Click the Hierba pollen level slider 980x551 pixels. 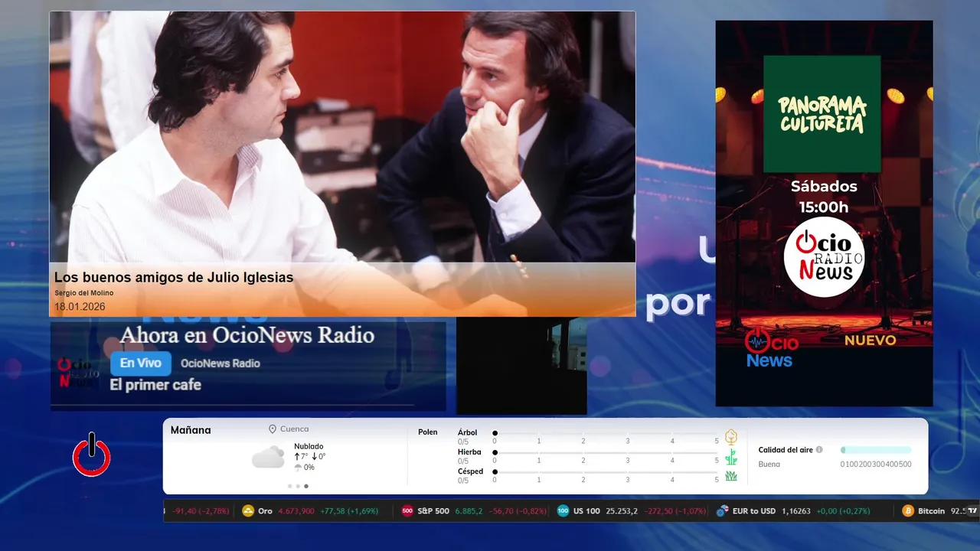coord(606,453)
